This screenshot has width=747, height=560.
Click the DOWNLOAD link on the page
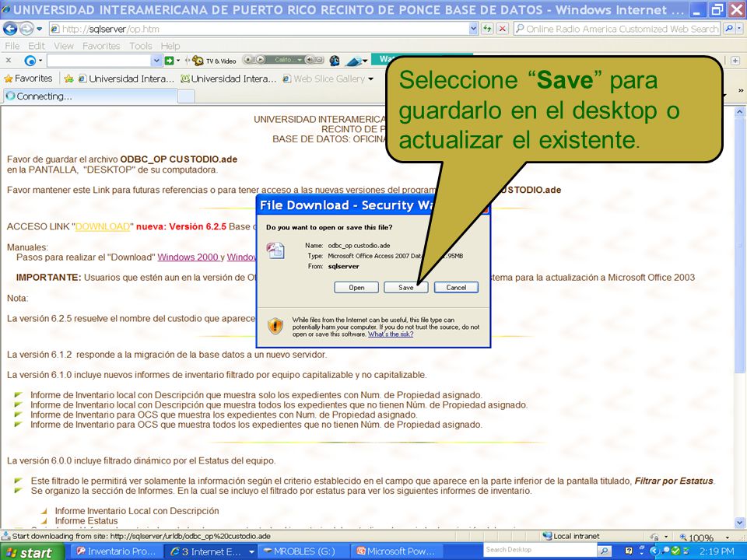[x=103, y=226]
